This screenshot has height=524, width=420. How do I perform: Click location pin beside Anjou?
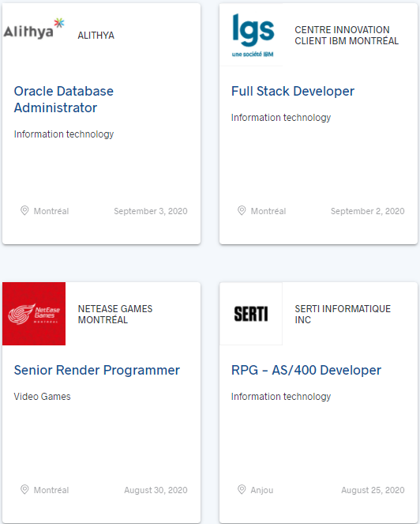pos(242,489)
